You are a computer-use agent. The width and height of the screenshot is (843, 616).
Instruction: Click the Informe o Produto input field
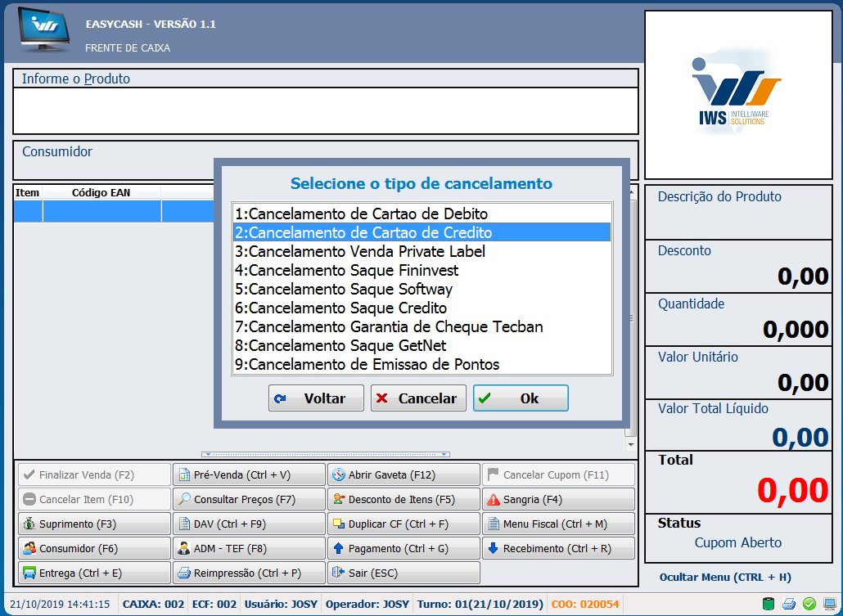tap(325, 110)
